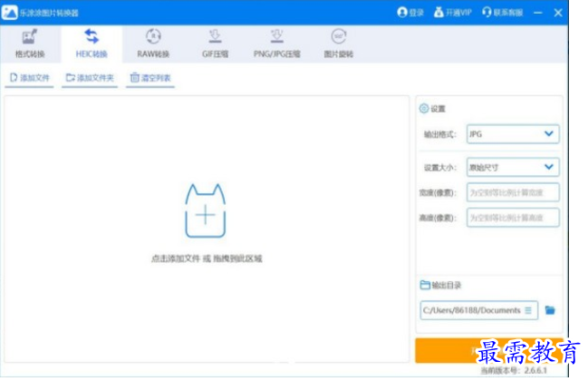The image size is (588, 381).
Task: Browse output folder with blue folder icon
Action: pos(550,310)
